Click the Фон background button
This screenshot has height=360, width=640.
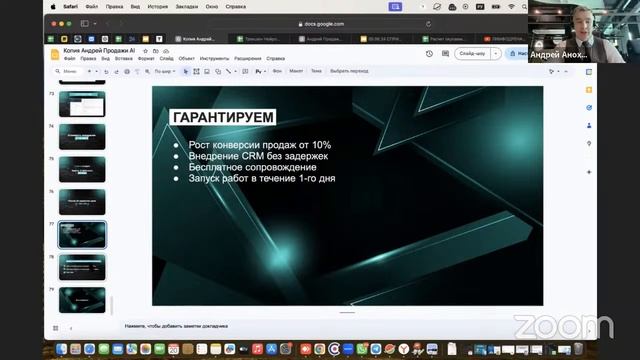[x=277, y=71]
